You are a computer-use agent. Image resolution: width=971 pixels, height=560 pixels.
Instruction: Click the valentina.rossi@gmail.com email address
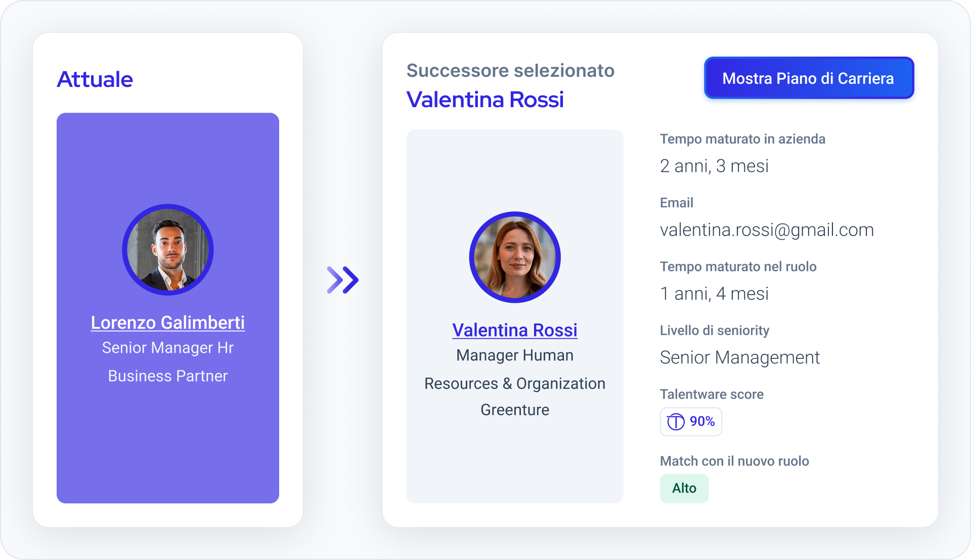click(x=767, y=230)
